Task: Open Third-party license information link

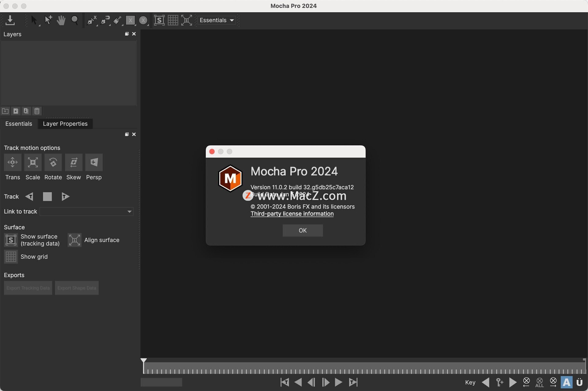Action: pyautogui.click(x=292, y=214)
